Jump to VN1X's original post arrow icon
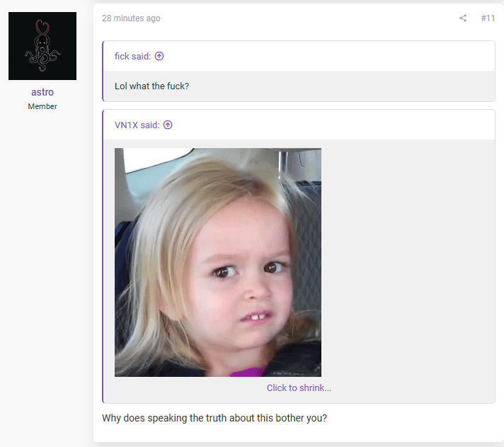This screenshot has width=504, height=447. [x=168, y=125]
